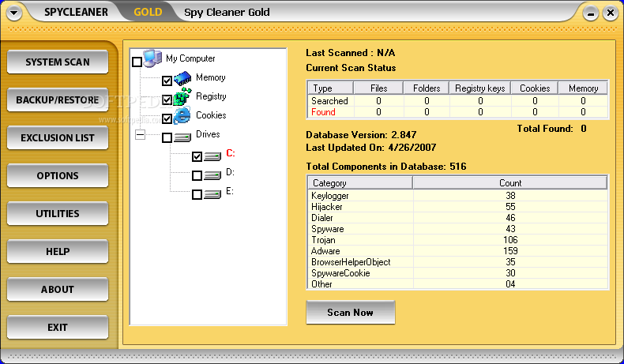Screen dimensions: 624x364
Task: Uncheck the C: drive checkbox
Action: click(197, 156)
